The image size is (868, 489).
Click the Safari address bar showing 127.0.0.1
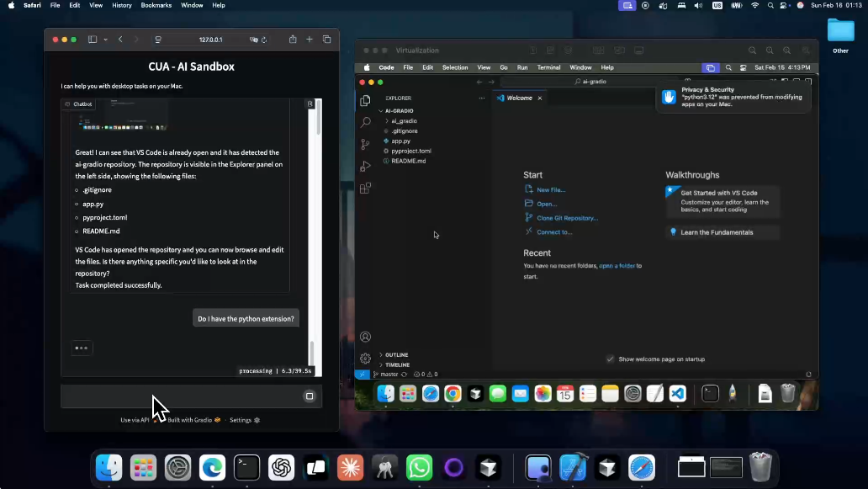[x=210, y=40]
